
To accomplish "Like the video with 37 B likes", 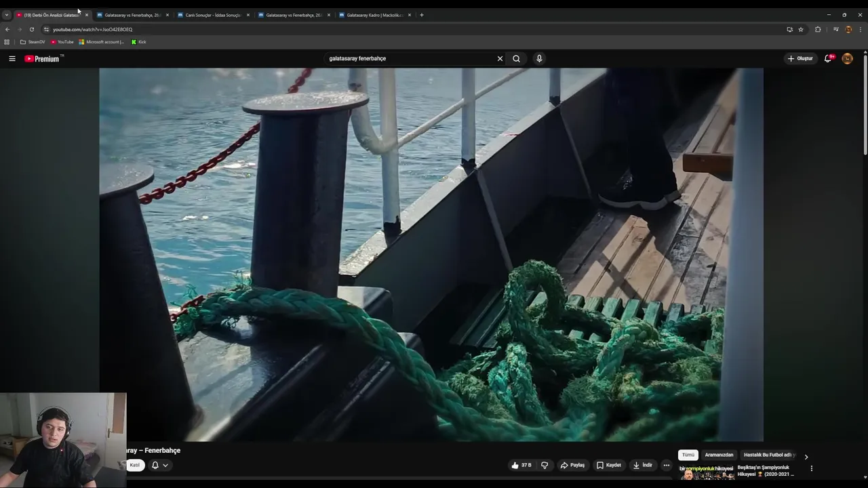I will pos(521,465).
